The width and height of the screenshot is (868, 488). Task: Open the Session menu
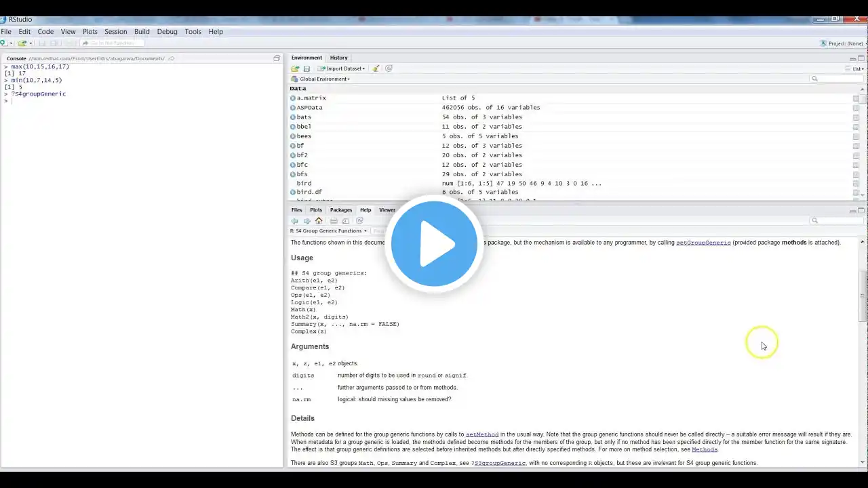116,32
